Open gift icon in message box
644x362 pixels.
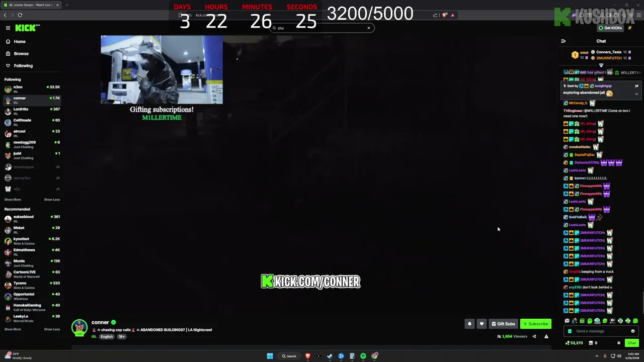[570, 331]
